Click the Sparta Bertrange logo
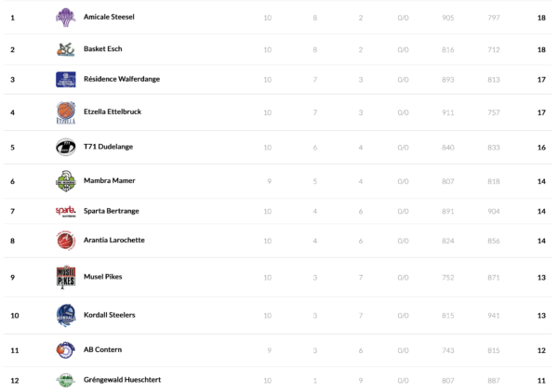Image resolution: width=558 pixels, height=392 pixels. click(x=65, y=211)
